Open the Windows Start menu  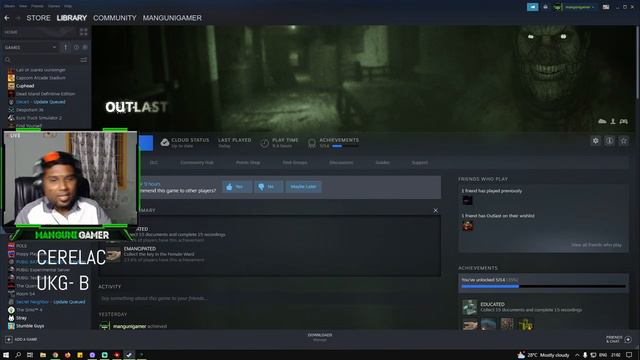tap(6, 355)
